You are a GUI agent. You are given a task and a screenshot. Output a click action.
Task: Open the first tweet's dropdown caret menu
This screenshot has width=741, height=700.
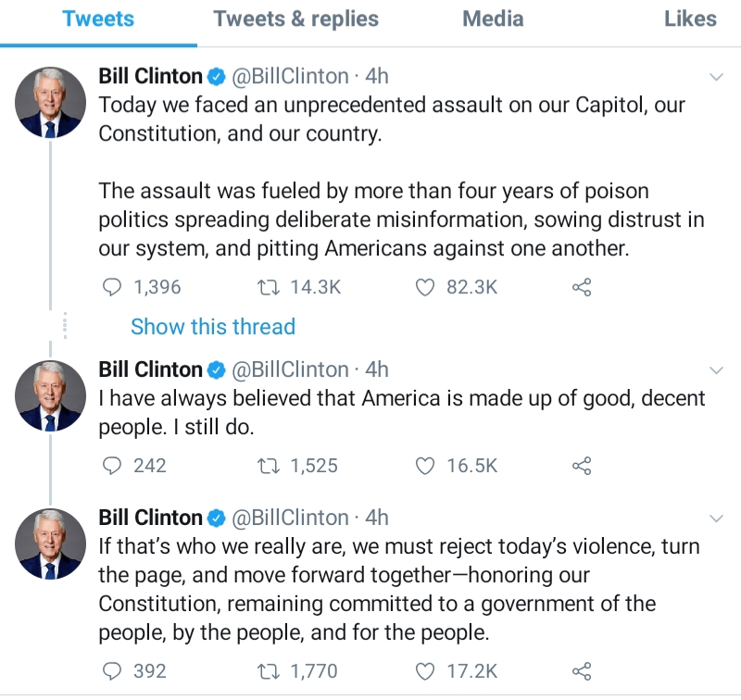pos(716,77)
